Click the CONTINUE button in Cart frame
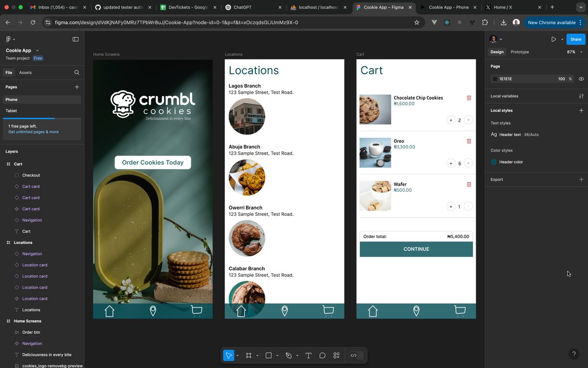 [x=416, y=249]
